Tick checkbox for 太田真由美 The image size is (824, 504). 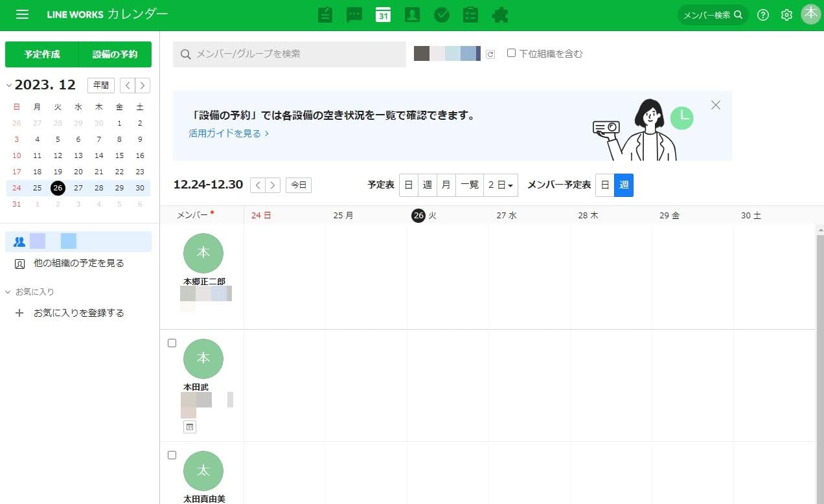coord(172,455)
